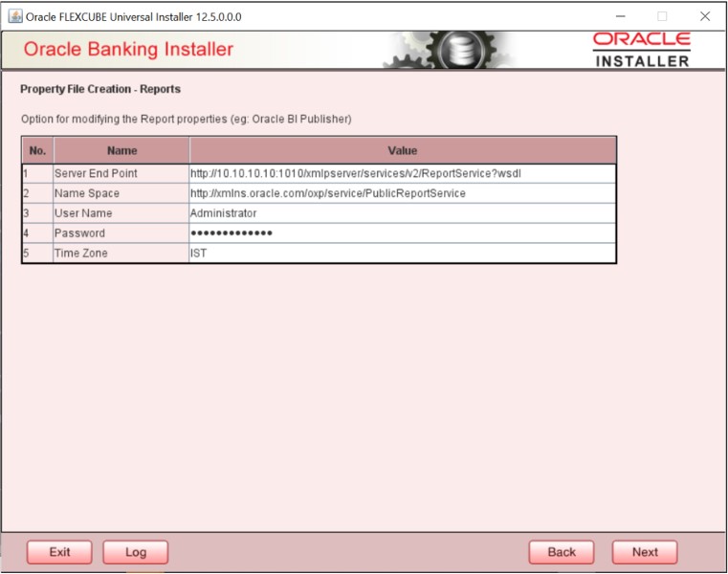Click the masked Password value field
This screenshot has height=574, width=728.
(403, 233)
